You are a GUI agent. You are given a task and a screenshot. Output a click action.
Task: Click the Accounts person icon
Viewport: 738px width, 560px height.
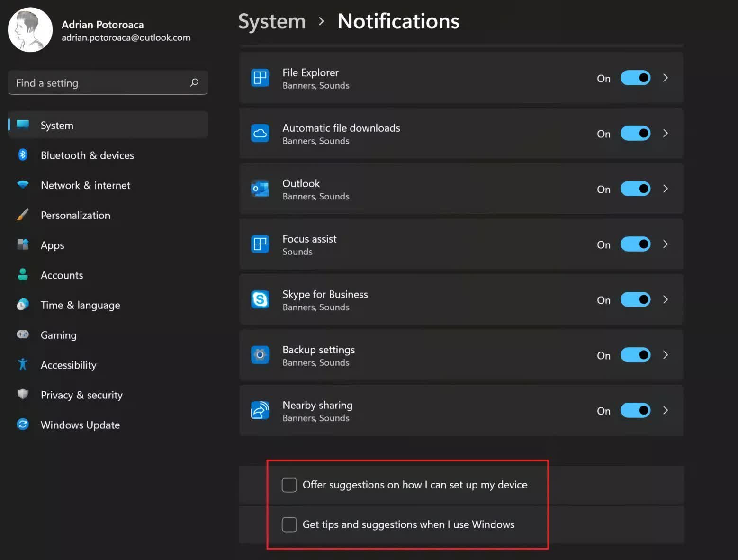[x=23, y=274]
